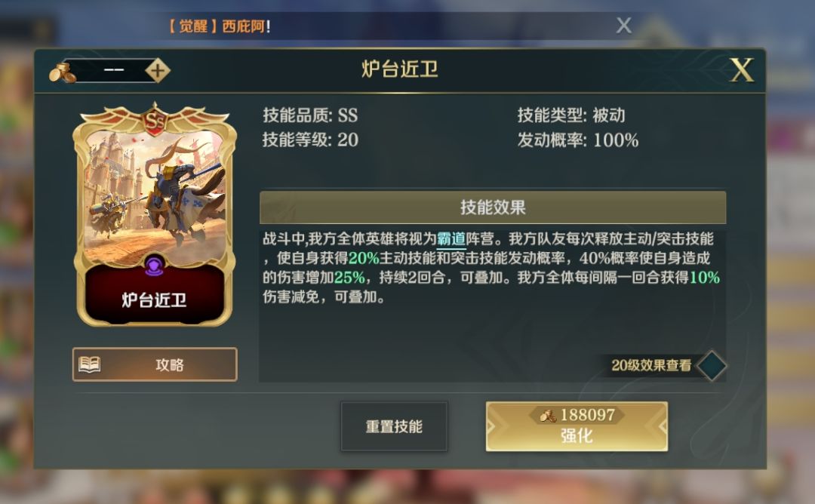Tap the plus diamond to add coins

157,71
